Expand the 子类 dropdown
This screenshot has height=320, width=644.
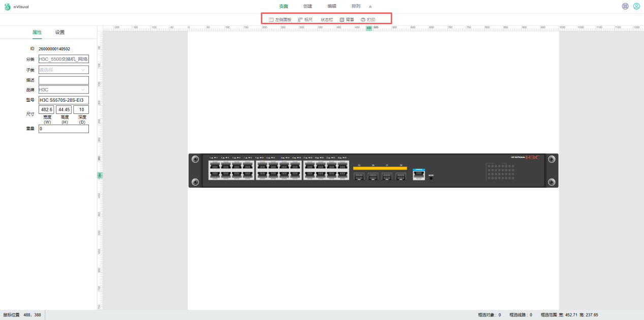click(64, 70)
